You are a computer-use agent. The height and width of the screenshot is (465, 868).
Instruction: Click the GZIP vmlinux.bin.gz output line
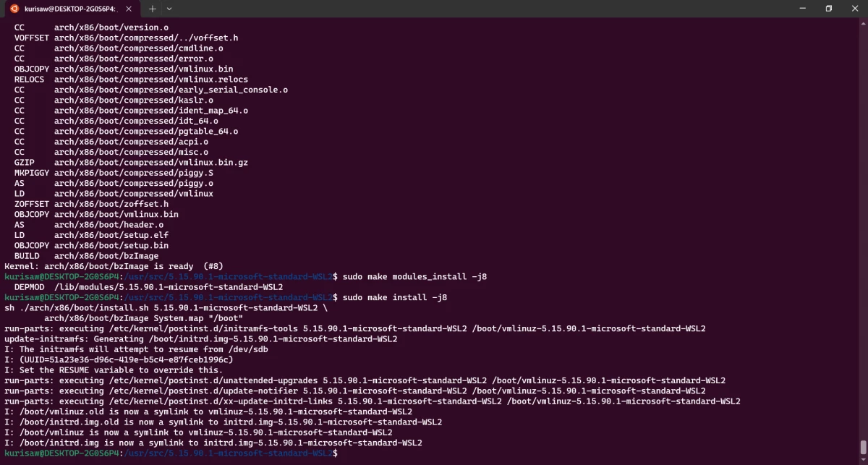(131, 163)
